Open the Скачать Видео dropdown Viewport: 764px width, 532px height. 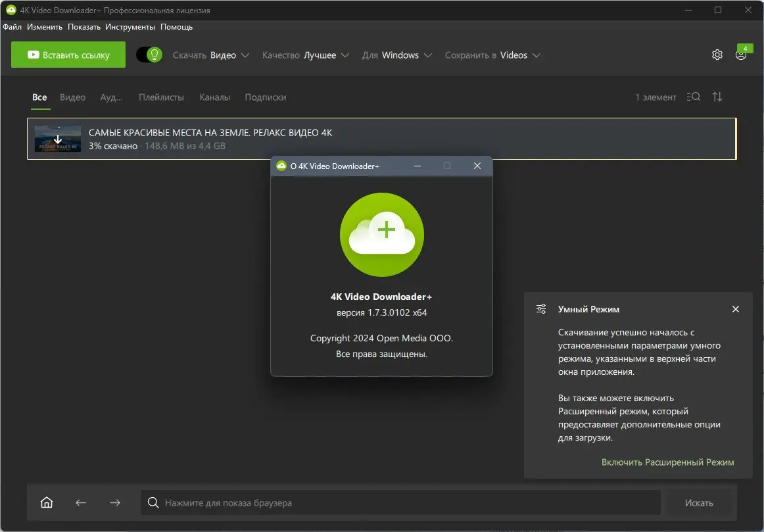coord(211,55)
